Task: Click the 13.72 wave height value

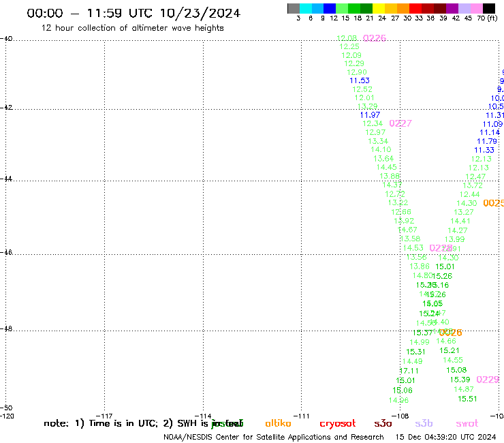Action: click(473, 185)
